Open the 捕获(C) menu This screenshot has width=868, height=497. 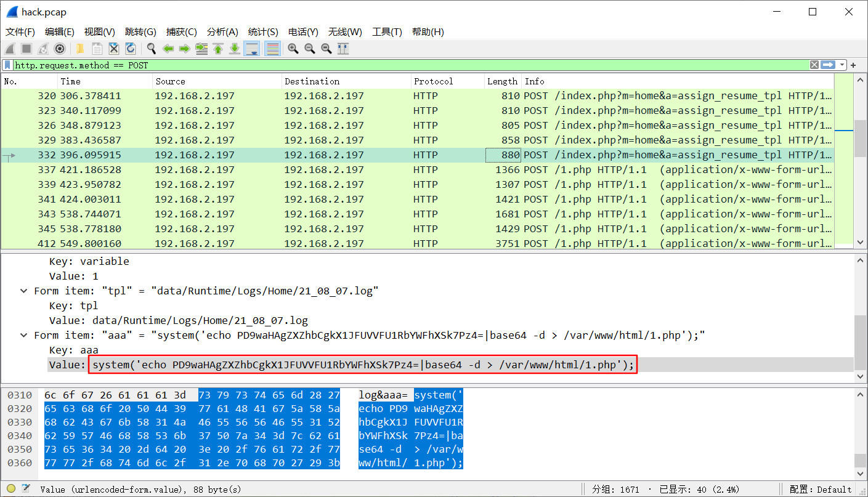[x=182, y=32]
